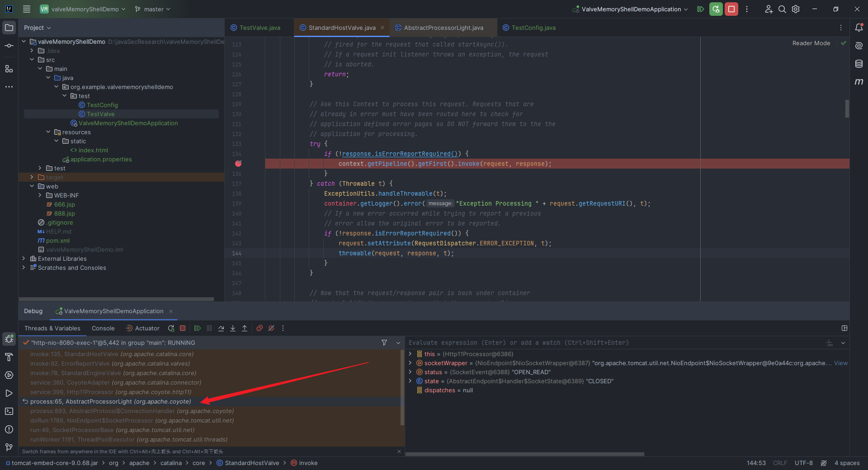Show more tool windows ellipsis
Screen dimensions: 868x470
pyautogui.click(x=9, y=87)
